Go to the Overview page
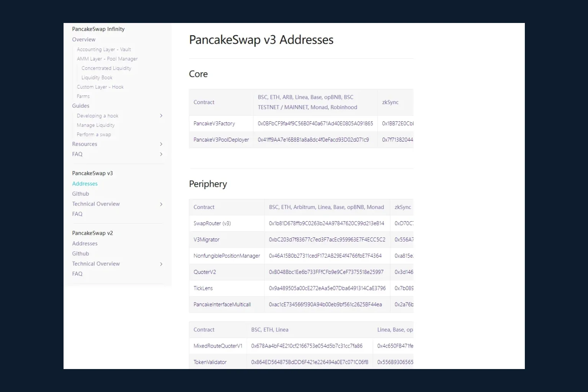 tap(84, 39)
